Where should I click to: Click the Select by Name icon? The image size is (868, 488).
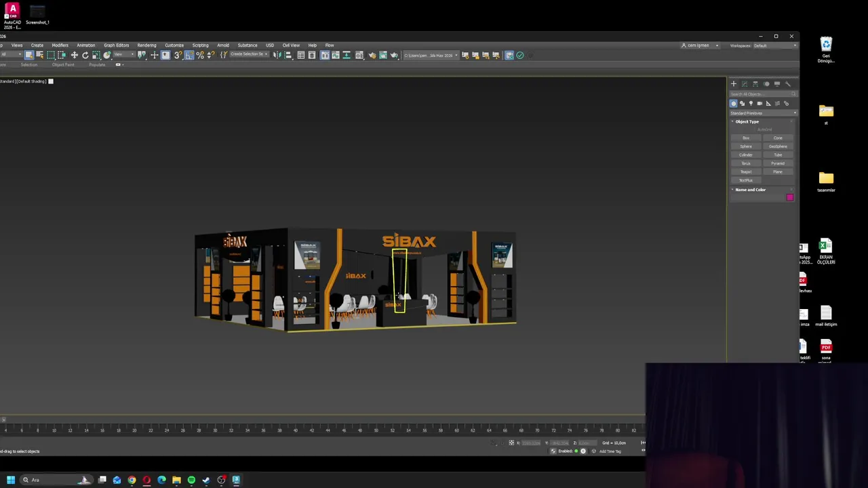click(39, 56)
